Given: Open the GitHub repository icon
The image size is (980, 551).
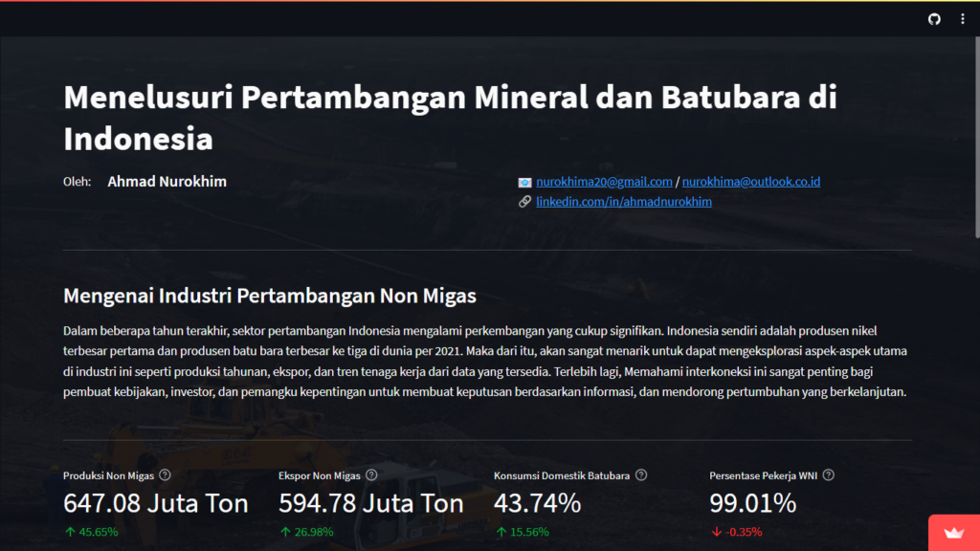Looking at the screenshot, I should tap(935, 19).
